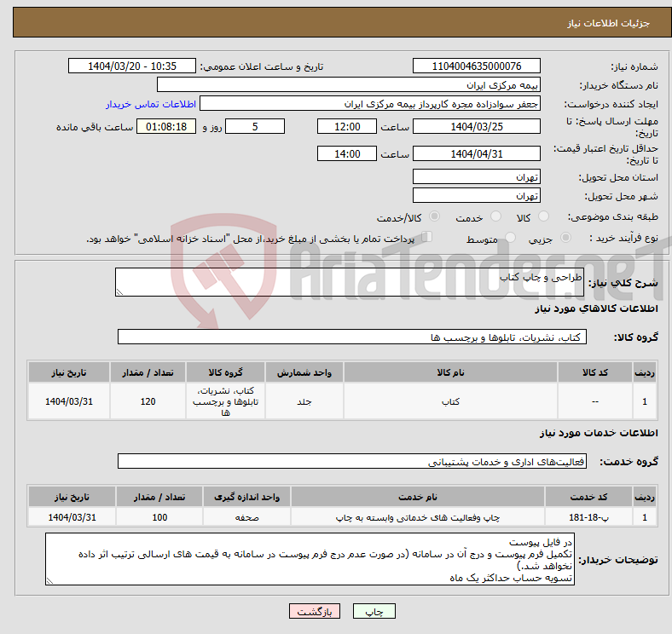Click the description box طراحی و چاپ کتاب

coord(350,282)
